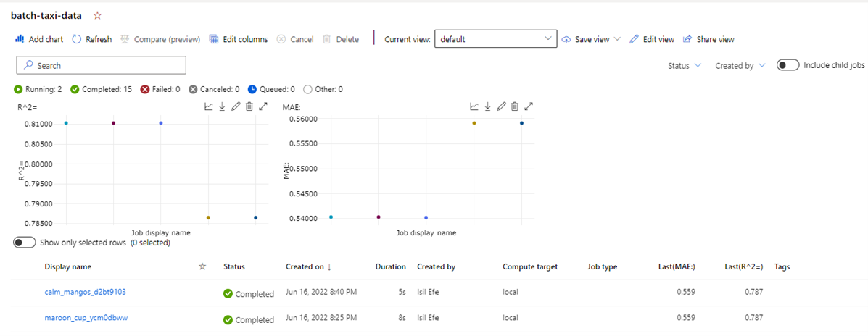The height and width of the screenshot is (336, 868).
Task: Filter by Queued: 0 status
Action: [x=271, y=89]
